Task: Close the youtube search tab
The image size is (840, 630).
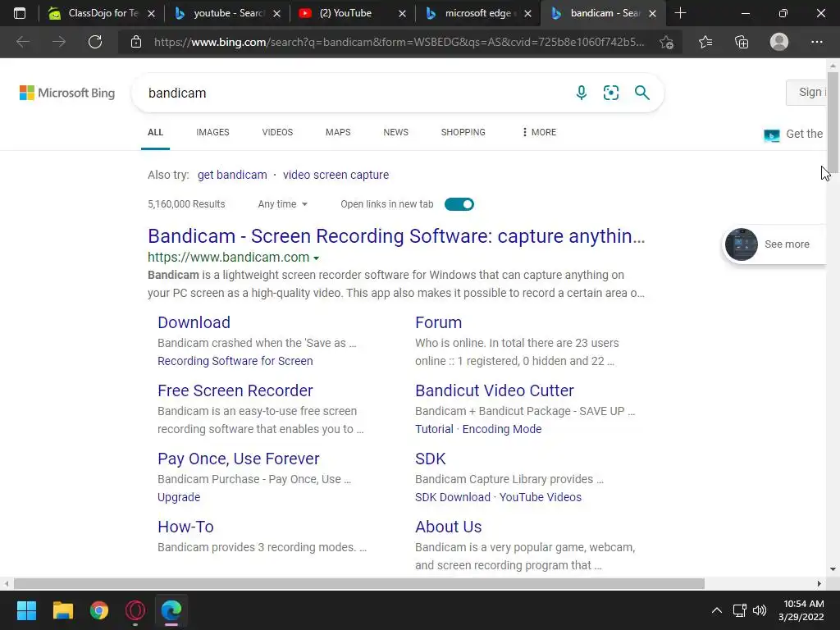Action: tap(276, 13)
